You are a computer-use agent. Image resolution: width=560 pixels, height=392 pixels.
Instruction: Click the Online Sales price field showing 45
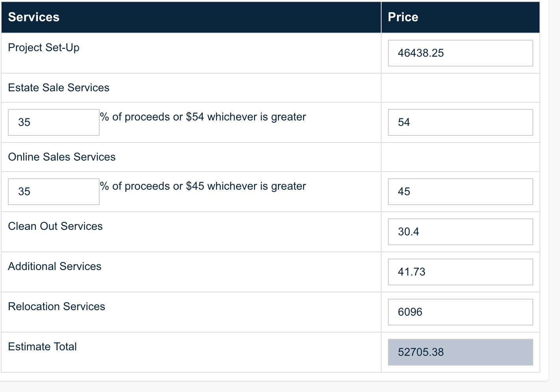click(460, 192)
